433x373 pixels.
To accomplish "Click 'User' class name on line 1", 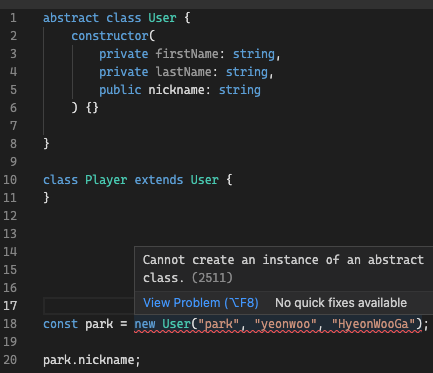I will click(162, 18).
